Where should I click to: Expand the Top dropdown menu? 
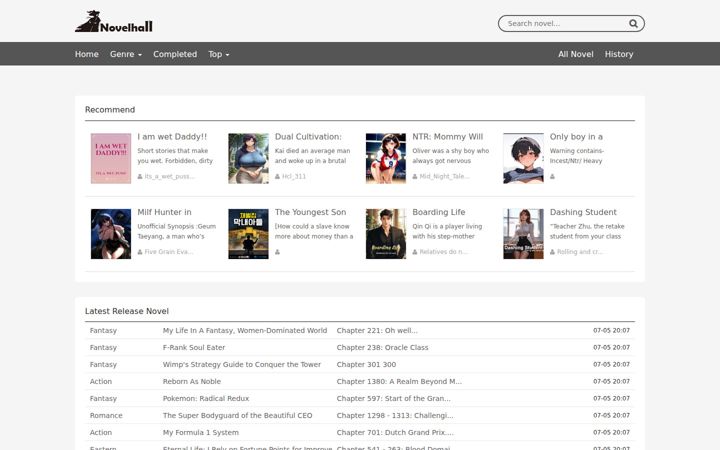[219, 54]
